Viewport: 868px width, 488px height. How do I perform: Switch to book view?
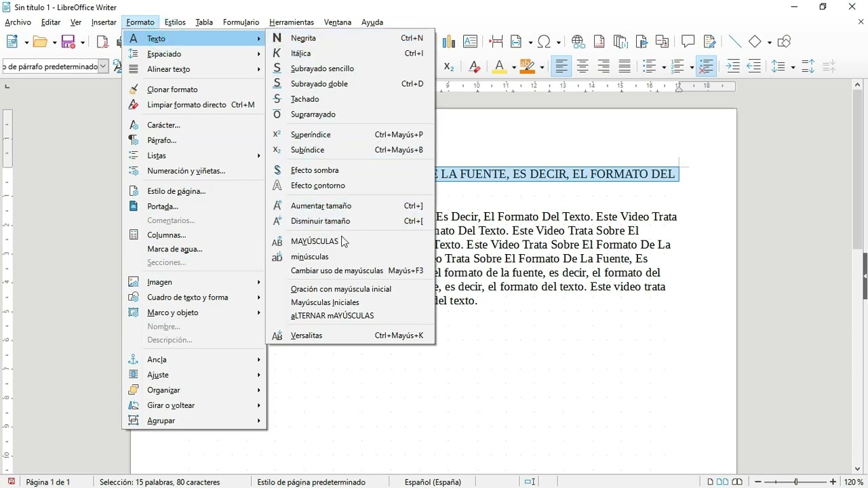coord(738,482)
